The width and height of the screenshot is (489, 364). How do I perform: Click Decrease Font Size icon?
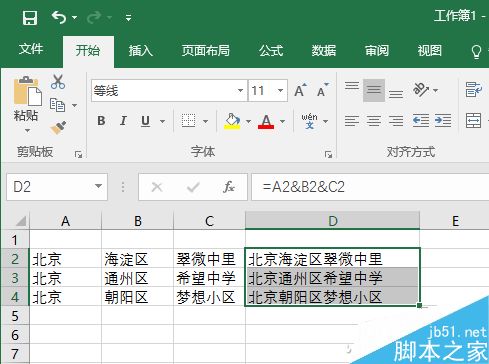coord(322,90)
